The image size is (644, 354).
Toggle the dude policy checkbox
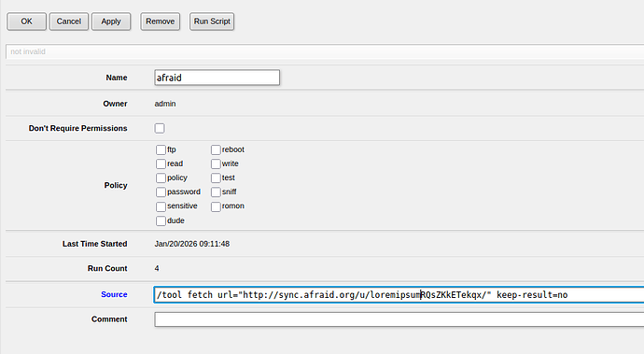tap(161, 220)
